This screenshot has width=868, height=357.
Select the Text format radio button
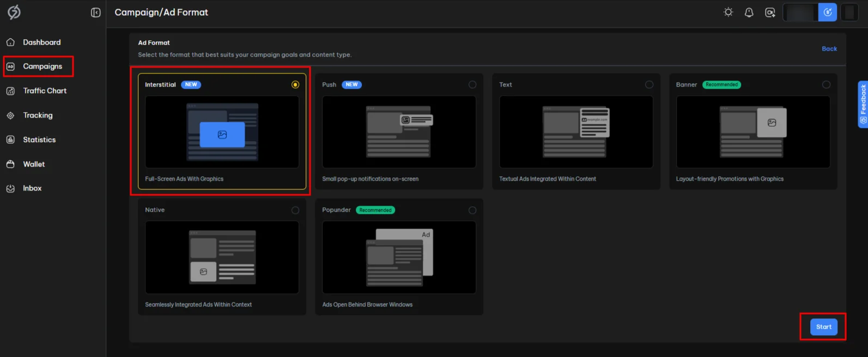(x=649, y=84)
